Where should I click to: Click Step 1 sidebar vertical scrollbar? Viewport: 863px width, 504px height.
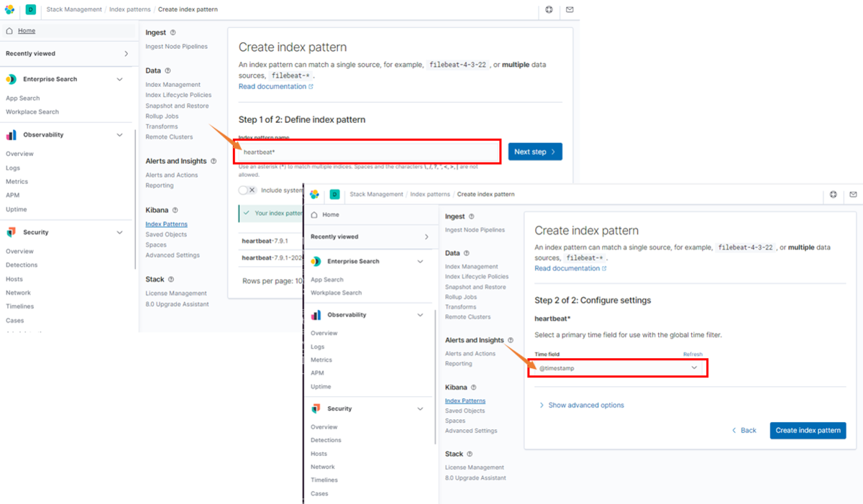134,199
